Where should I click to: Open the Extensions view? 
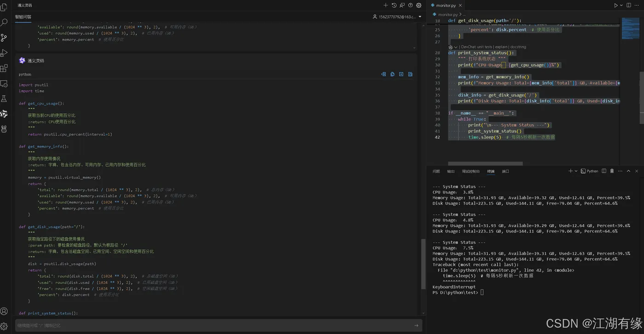(4, 68)
